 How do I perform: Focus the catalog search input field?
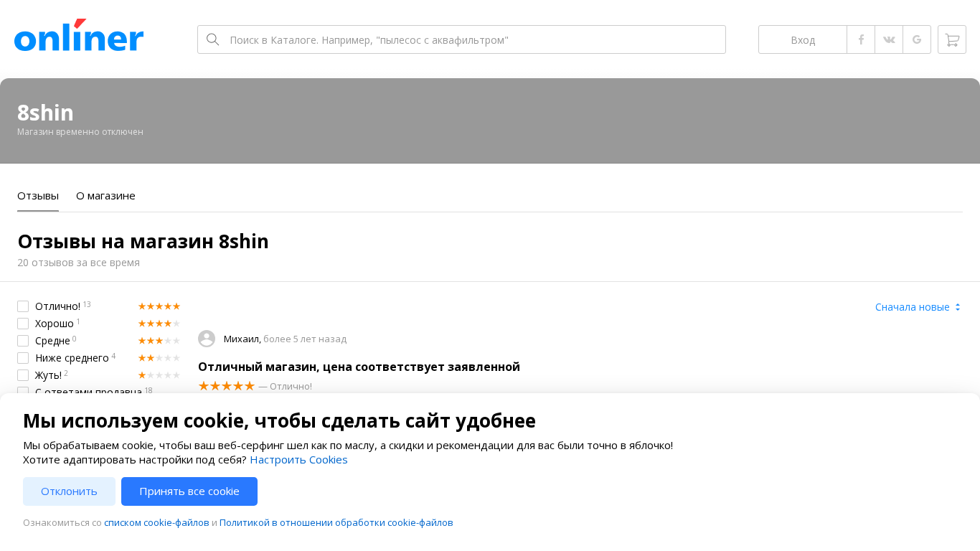click(x=473, y=39)
